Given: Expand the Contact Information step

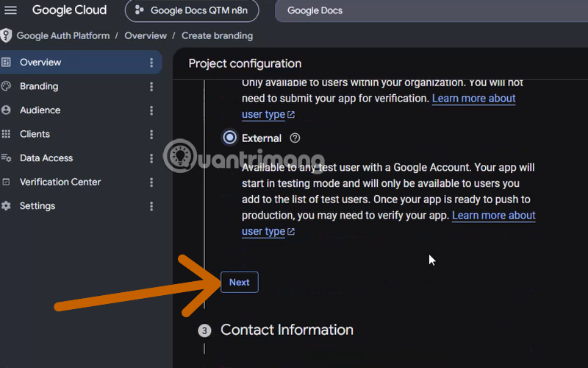Looking at the screenshot, I should pos(287,330).
